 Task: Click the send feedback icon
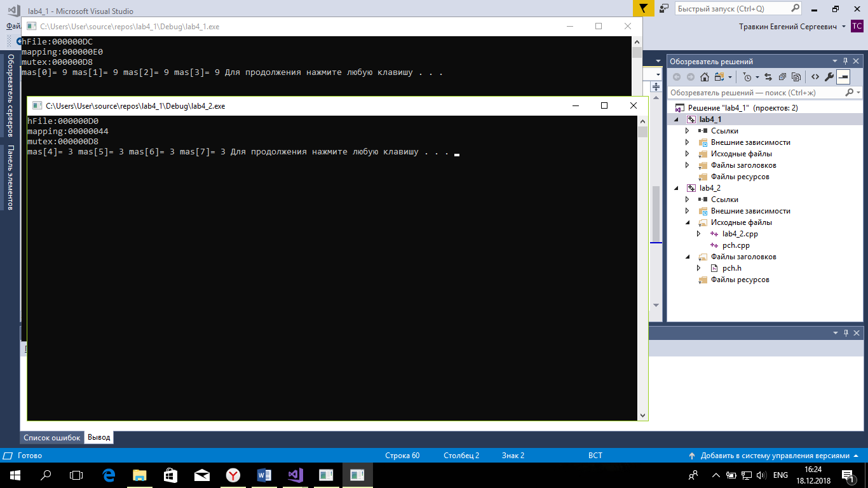664,8
